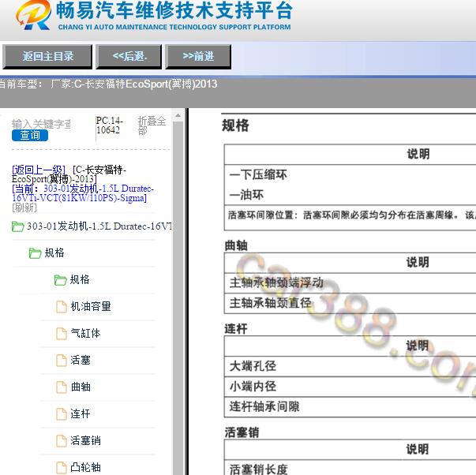Click the 规格 page heading
Image resolution: width=476 pixels, height=475 pixels.
point(235,125)
